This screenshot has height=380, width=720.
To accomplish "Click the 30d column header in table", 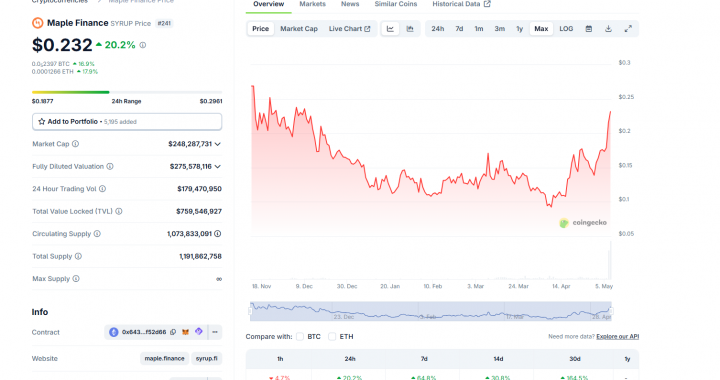I will tap(575, 359).
